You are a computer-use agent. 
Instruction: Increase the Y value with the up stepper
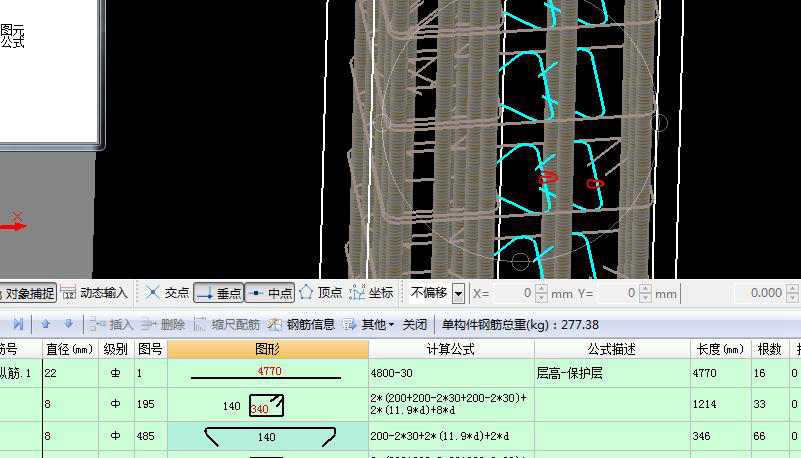pyautogui.click(x=645, y=289)
